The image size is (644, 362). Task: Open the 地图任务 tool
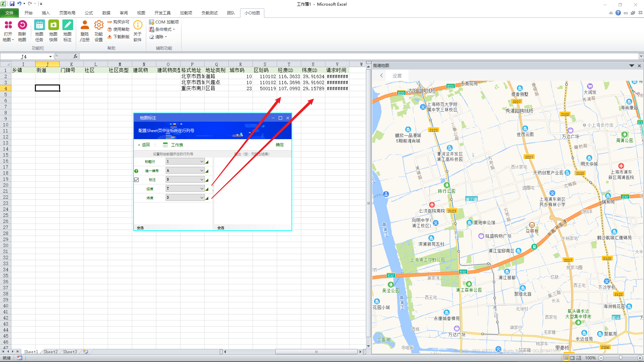click(39, 25)
